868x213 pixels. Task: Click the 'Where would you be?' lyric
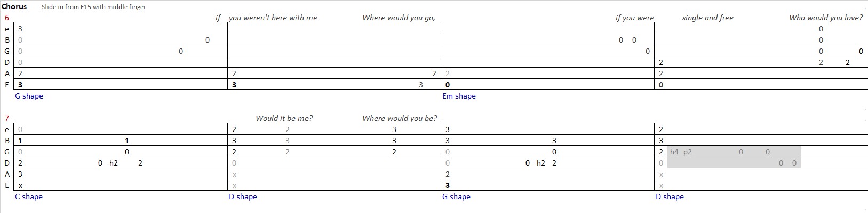click(x=400, y=118)
